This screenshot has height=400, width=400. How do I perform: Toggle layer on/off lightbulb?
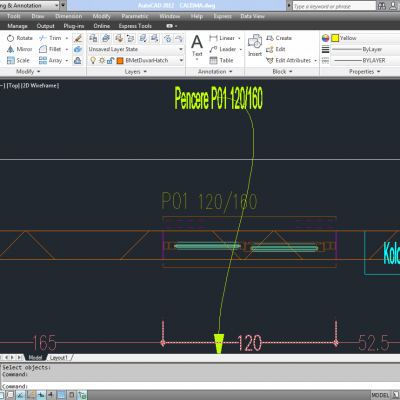click(93, 60)
